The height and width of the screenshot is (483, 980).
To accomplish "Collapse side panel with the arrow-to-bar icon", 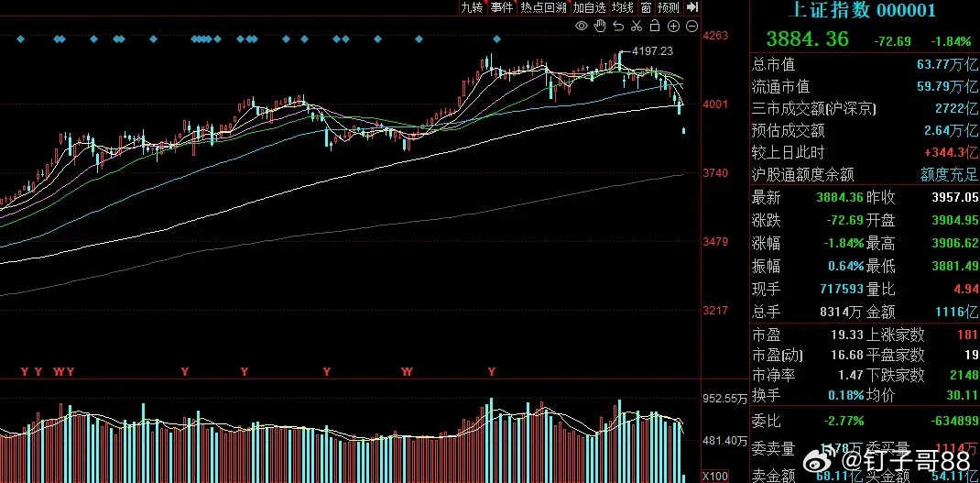I will coord(691,7).
